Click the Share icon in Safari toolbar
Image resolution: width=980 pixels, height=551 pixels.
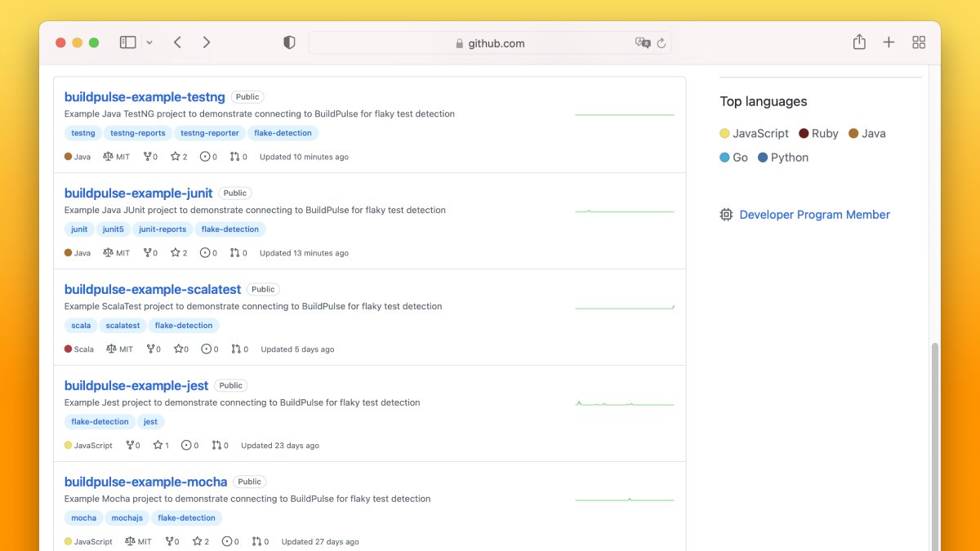859,42
